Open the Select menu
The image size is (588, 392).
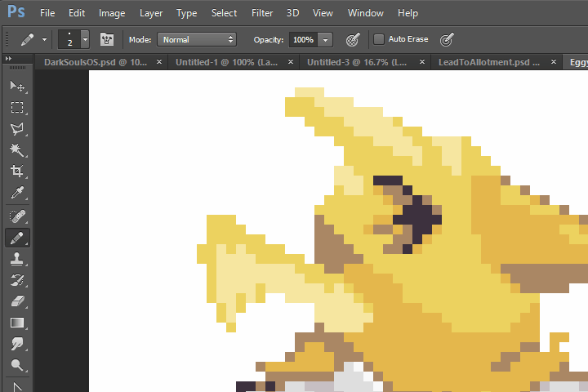[224, 13]
